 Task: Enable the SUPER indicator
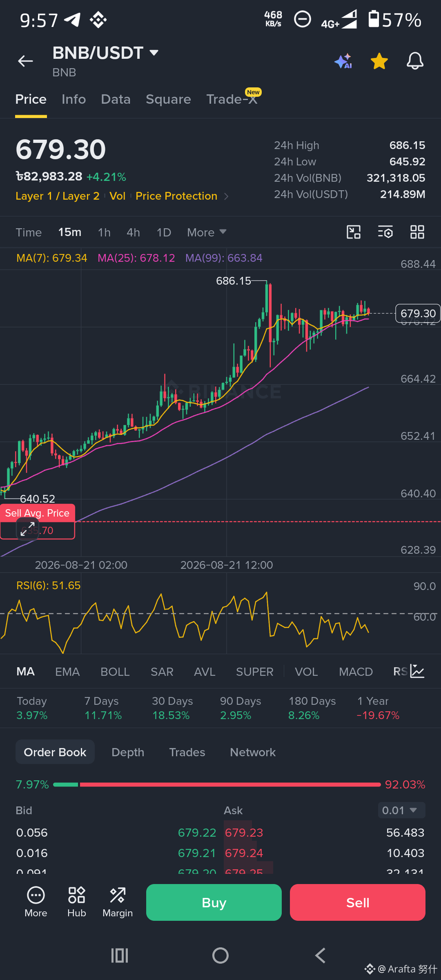coord(255,672)
